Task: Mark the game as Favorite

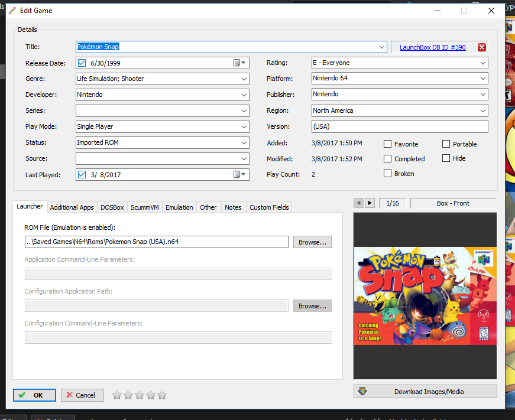Action: point(387,144)
